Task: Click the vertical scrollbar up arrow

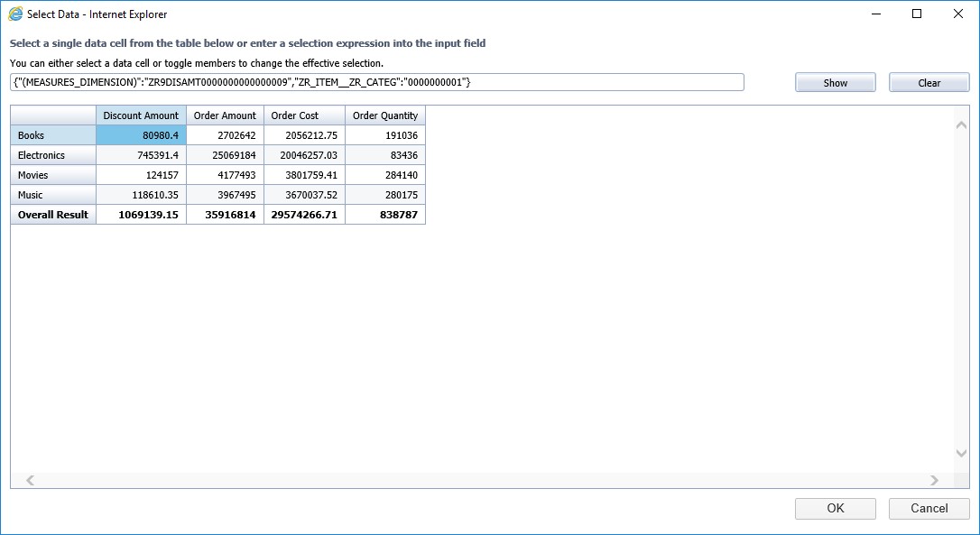Action: 961,125
